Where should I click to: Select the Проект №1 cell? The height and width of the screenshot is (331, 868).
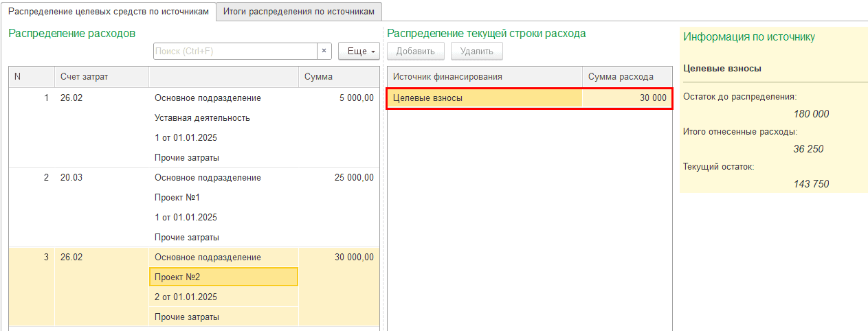(x=223, y=198)
